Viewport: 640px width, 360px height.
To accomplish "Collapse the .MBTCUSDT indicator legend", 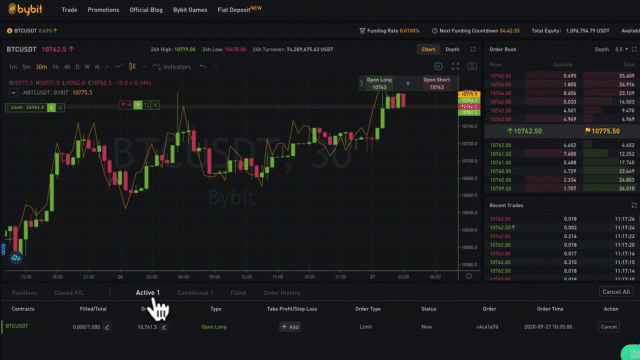I will [13, 93].
